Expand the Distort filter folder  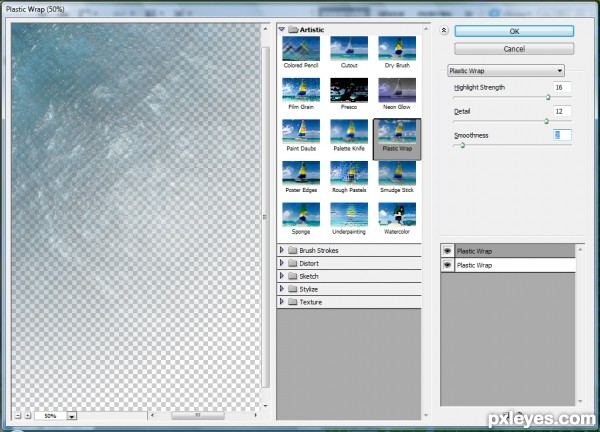pyautogui.click(x=282, y=263)
